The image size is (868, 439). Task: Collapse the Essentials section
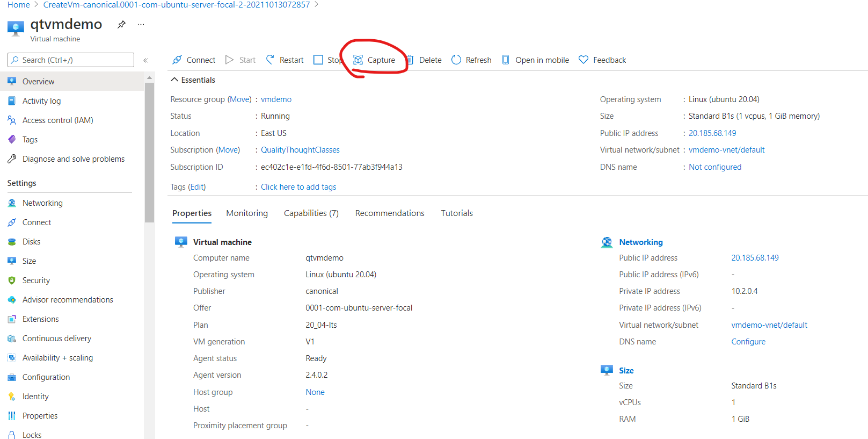[193, 80]
